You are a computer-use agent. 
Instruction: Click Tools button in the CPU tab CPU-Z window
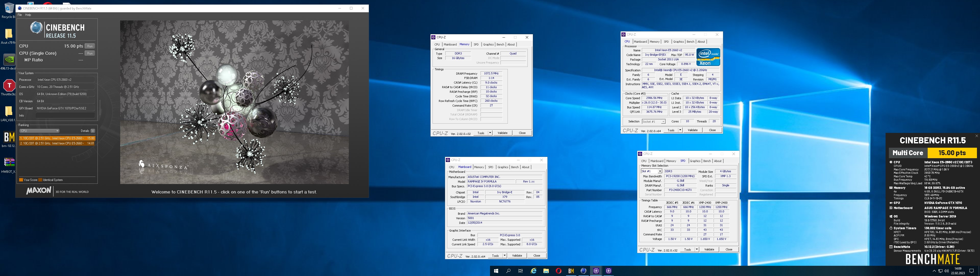[x=671, y=130]
